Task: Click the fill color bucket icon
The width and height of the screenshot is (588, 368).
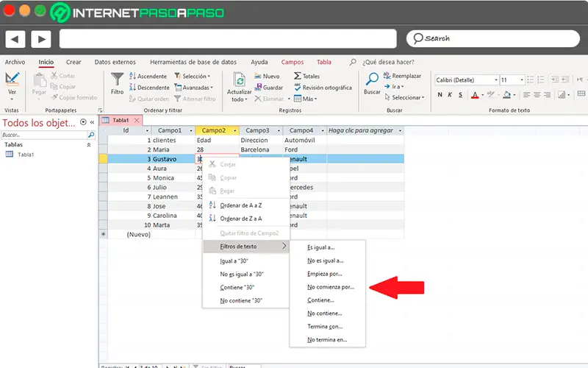Action: (x=506, y=95)
